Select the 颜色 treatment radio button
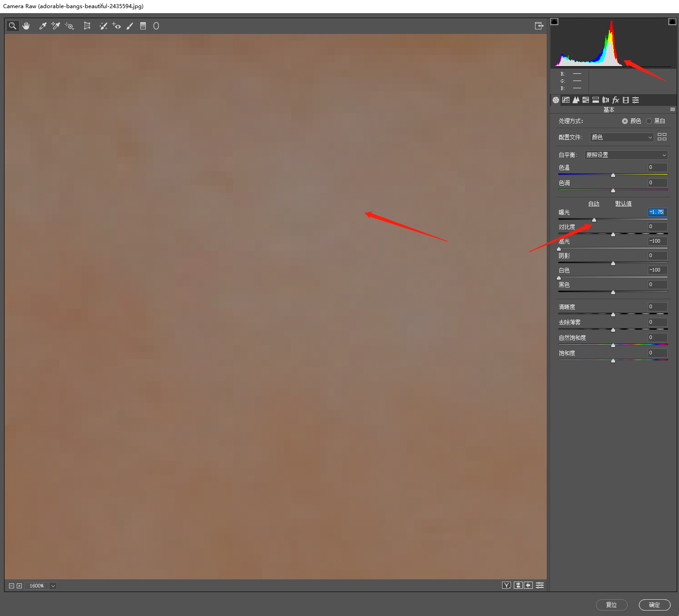679x616 pixels. (625, 121)
